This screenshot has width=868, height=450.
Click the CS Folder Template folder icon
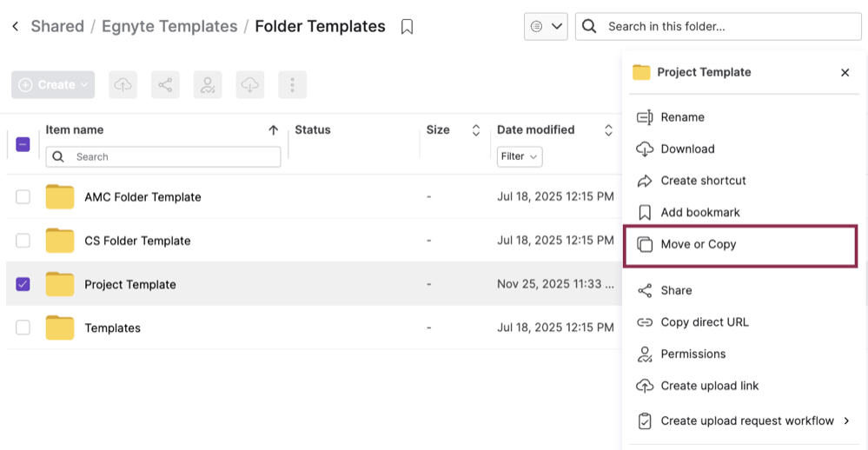click(60, 241)
